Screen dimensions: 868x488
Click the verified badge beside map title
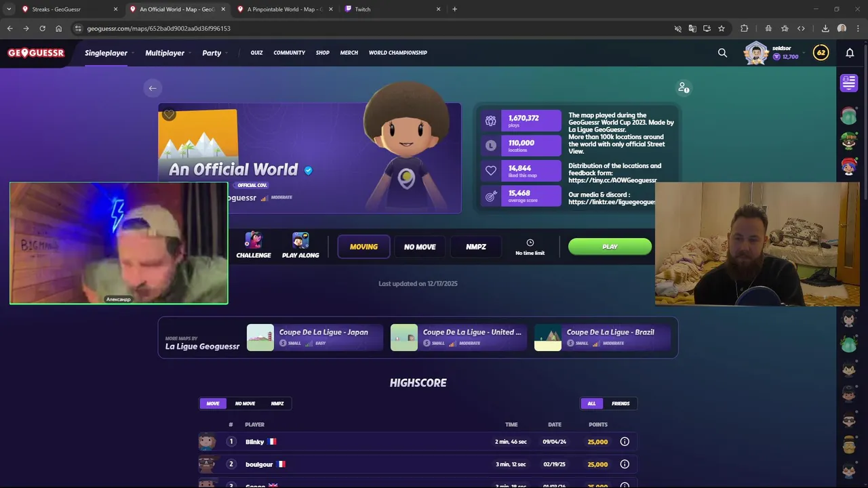pos(309,170)
